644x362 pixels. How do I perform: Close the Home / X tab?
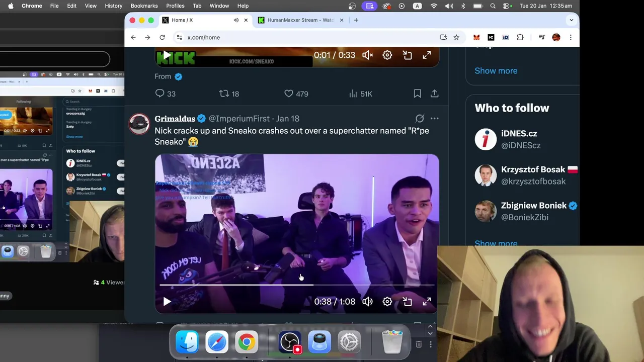246,20
